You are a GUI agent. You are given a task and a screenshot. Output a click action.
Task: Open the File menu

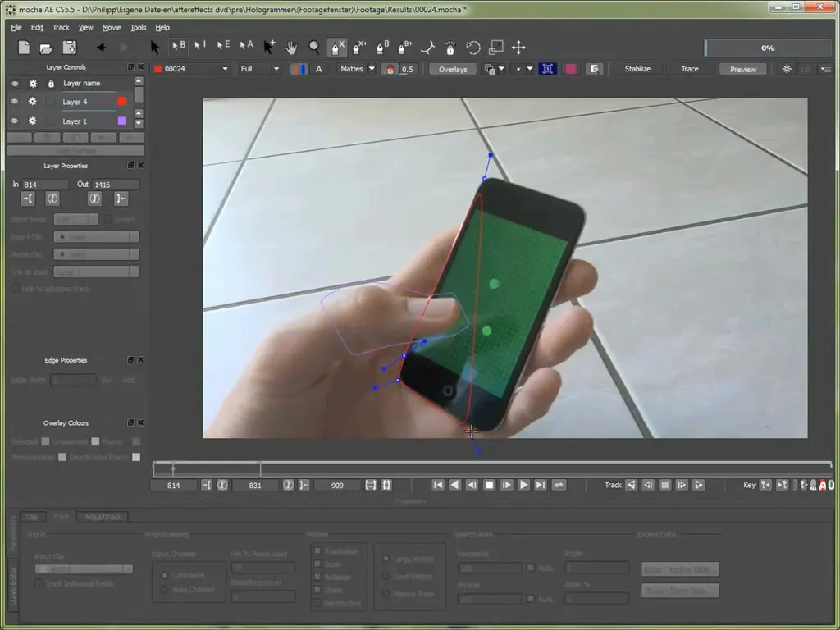16,27
